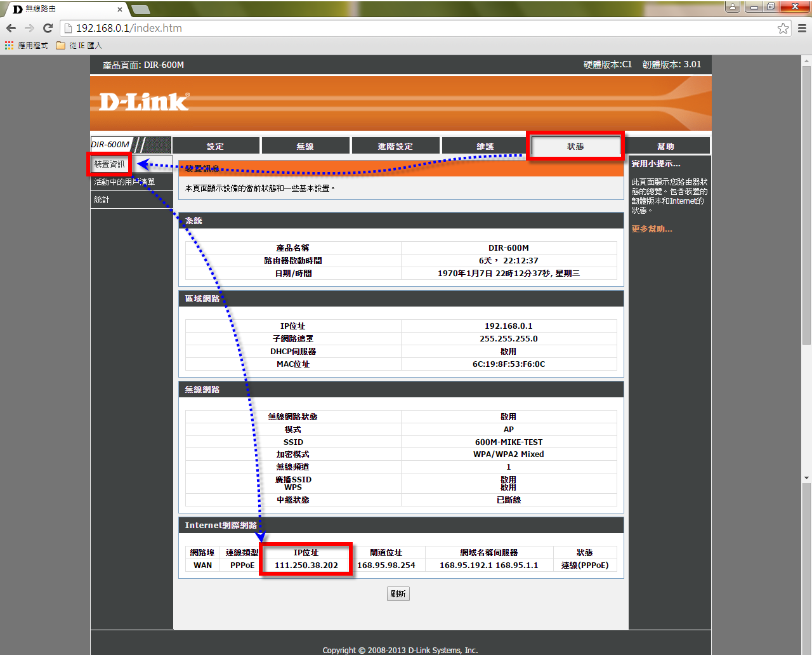The image size is (812, 655).
Task: Open the 無線 tab
Action: [x=305, y=146]
